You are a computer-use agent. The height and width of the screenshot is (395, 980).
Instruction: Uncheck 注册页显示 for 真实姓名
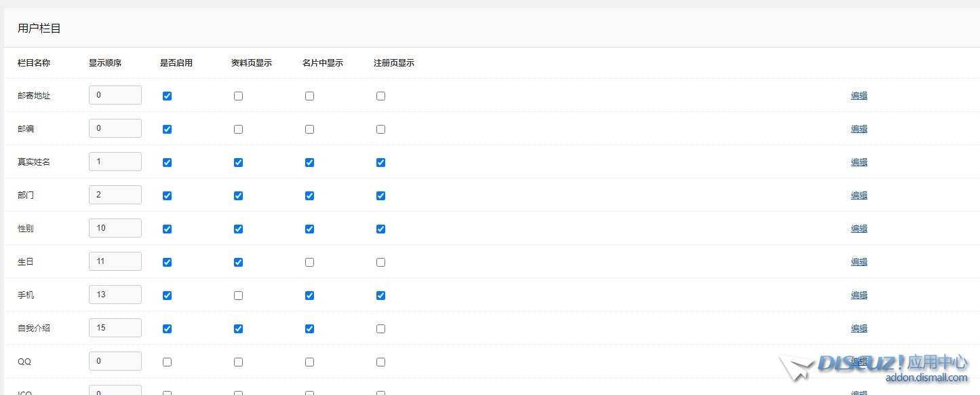click(380, 162)
